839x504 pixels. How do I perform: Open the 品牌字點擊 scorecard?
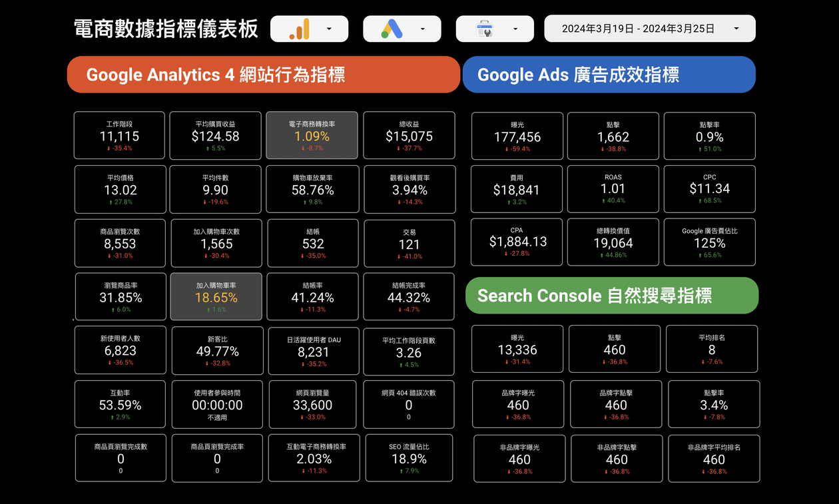616,404
